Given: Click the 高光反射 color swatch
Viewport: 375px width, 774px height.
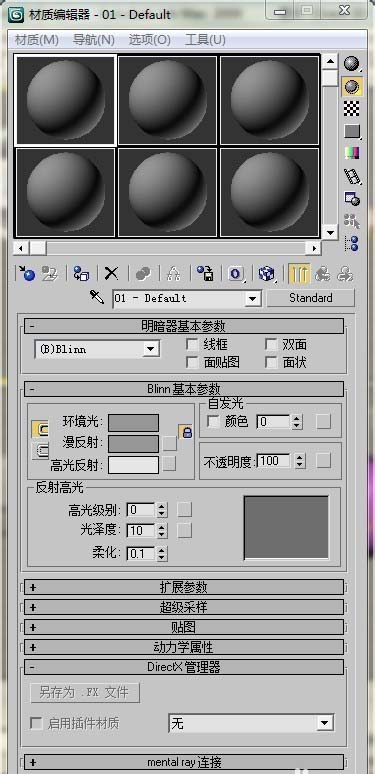Looking at the screenshot, I should point(134,465).
